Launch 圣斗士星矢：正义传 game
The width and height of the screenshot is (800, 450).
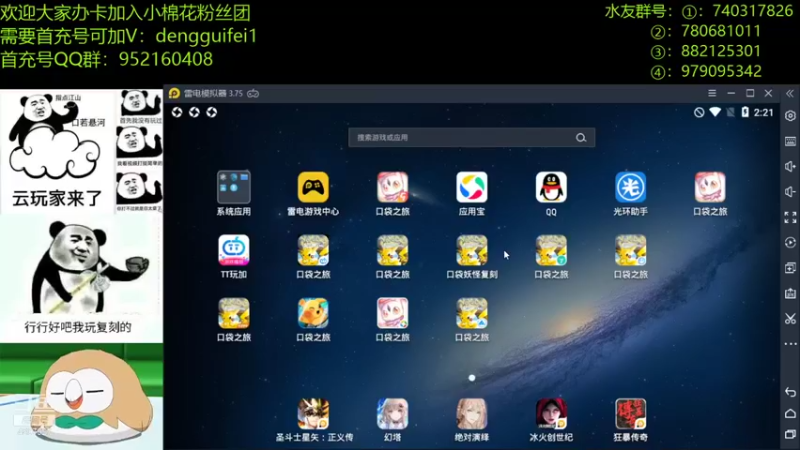[313, 414]
